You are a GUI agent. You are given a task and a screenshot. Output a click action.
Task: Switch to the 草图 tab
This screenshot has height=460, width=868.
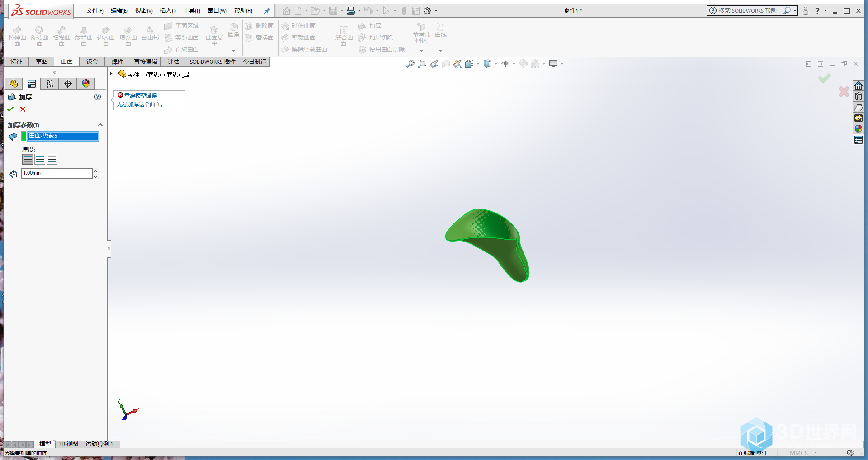click(x=42, y=62)
